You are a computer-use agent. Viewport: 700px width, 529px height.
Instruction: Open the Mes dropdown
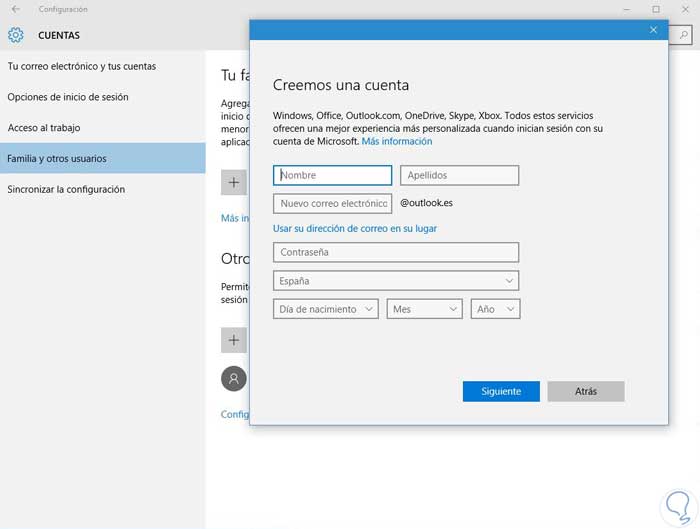click(x=425, y=309)
